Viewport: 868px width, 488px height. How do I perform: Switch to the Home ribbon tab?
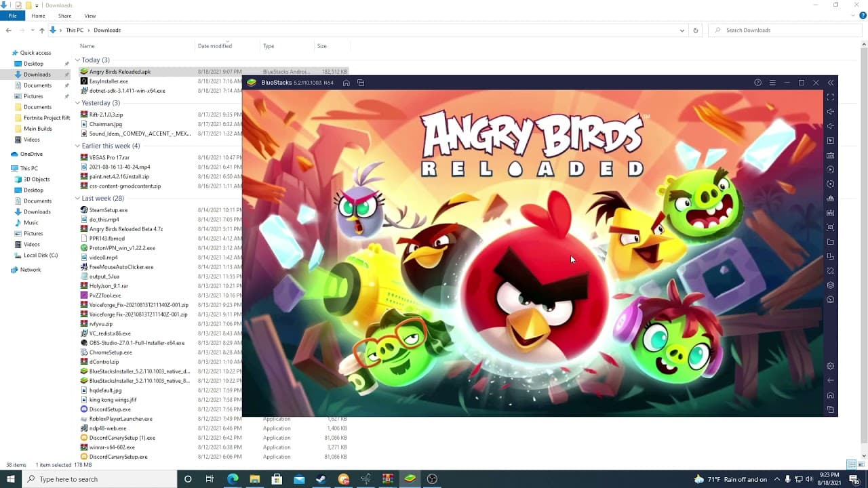click(38, 16)
